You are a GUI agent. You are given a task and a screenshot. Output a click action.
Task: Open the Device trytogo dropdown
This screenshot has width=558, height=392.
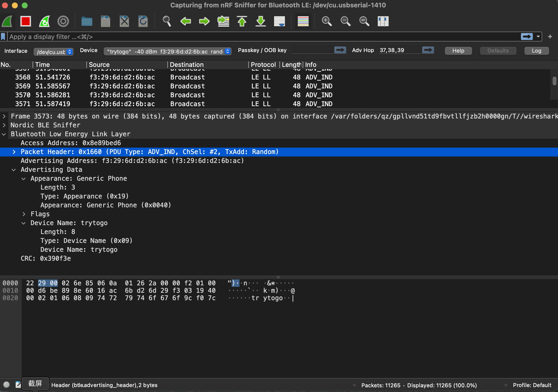tap(168, 52)
